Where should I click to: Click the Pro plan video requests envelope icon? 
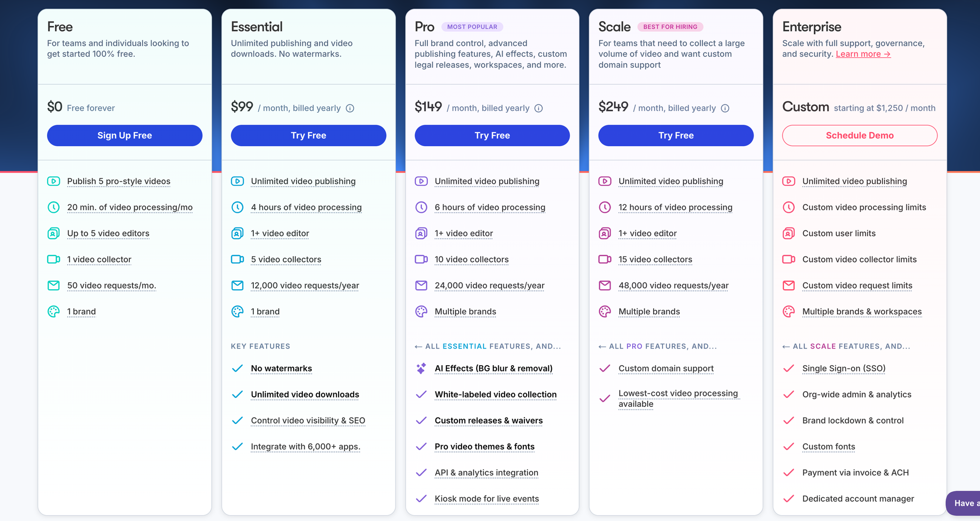click(x=421, y=285)
